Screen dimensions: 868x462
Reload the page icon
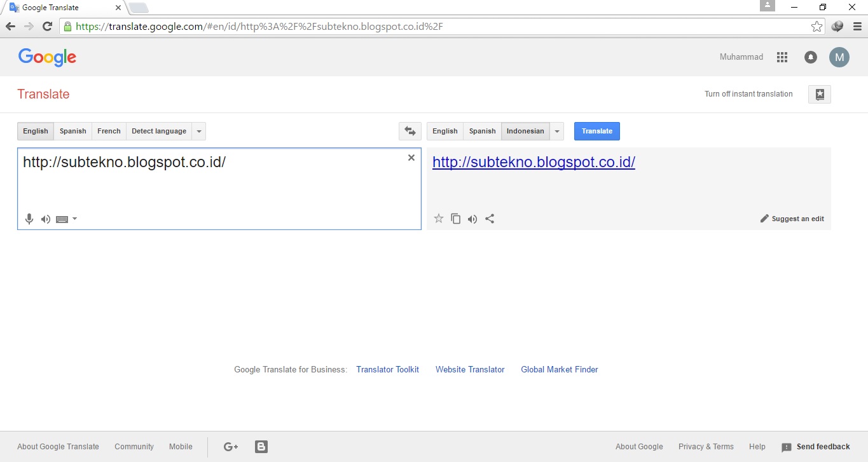47,26
